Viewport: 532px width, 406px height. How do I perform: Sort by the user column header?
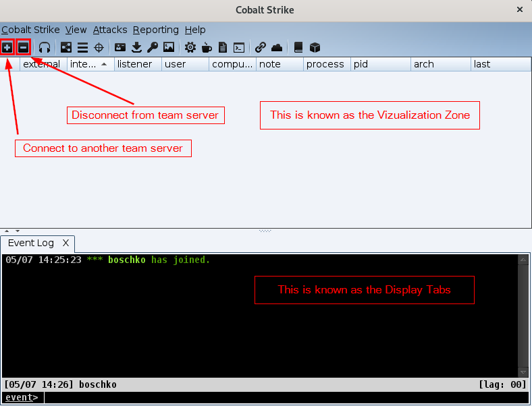pyautogui.click(x=185, y=64)
